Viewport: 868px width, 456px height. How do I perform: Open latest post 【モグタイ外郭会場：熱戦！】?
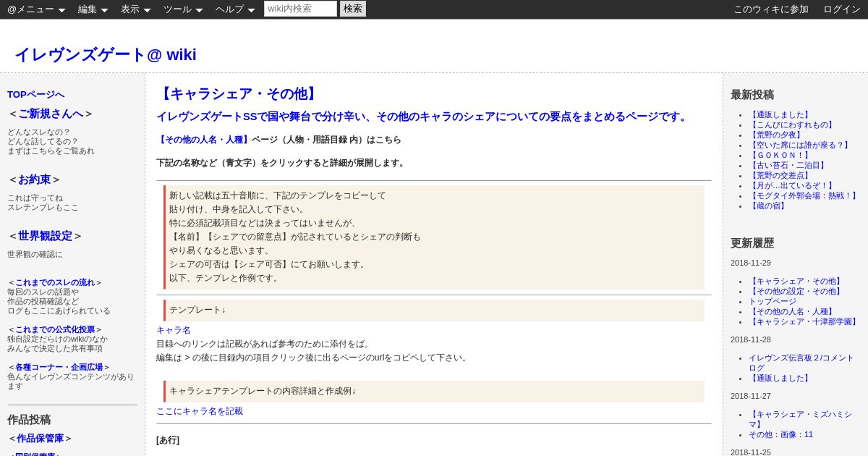[x=804, y=195]
